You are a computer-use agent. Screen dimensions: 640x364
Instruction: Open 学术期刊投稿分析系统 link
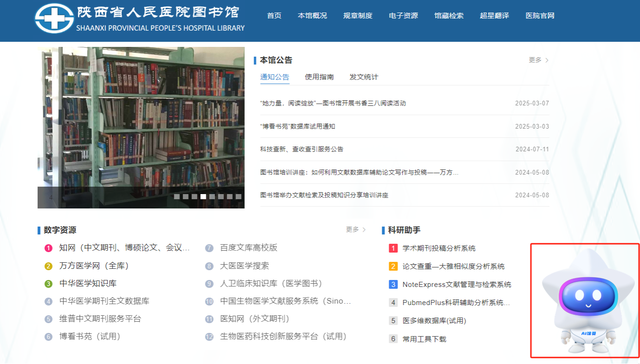coord(439,248)
